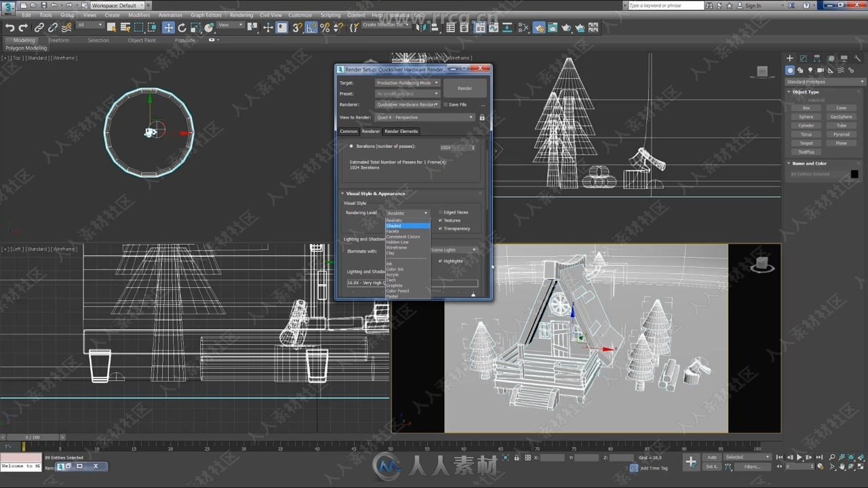Viewport: 868px width, 488px height.
Task: Select the Iterations radio button
Action: coord(351,146)
